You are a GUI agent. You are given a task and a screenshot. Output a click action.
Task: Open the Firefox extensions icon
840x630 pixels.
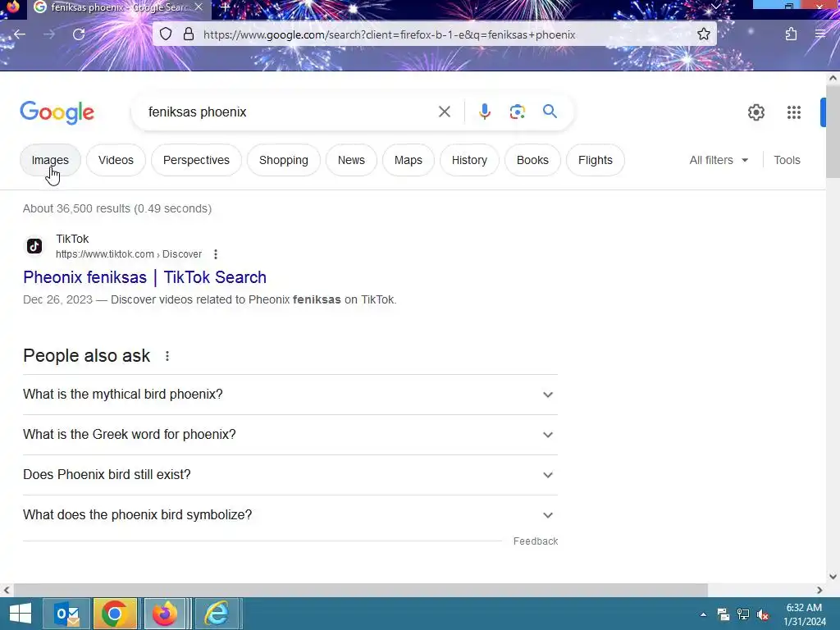point(791,34)
